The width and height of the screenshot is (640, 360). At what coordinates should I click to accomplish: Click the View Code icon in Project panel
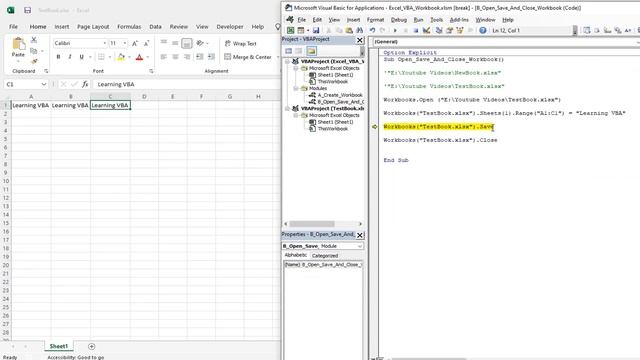point(289,51)
